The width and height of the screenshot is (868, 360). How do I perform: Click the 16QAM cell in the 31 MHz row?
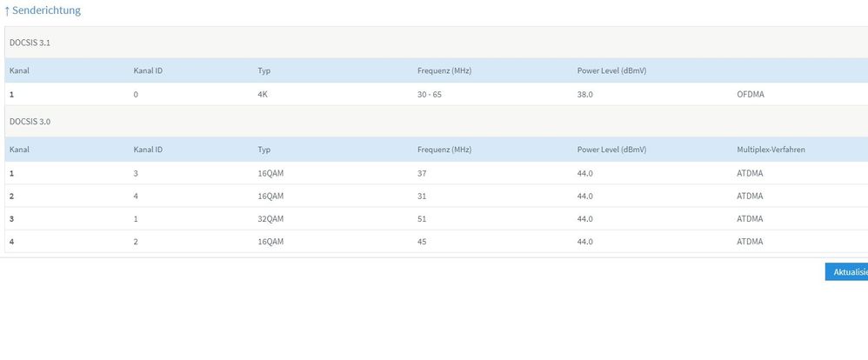click(x=270, y=196)
